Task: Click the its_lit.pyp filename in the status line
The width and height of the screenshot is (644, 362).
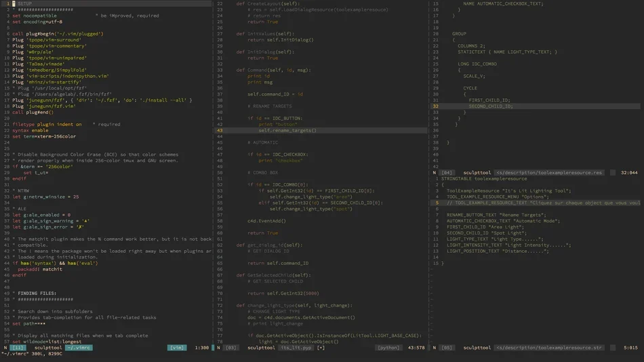Action: [296, 348]
